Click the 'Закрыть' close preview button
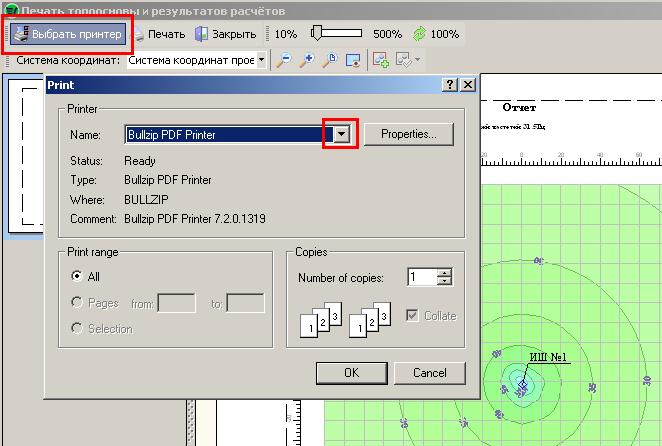This screenshot has width=662, height=446. 225,34
